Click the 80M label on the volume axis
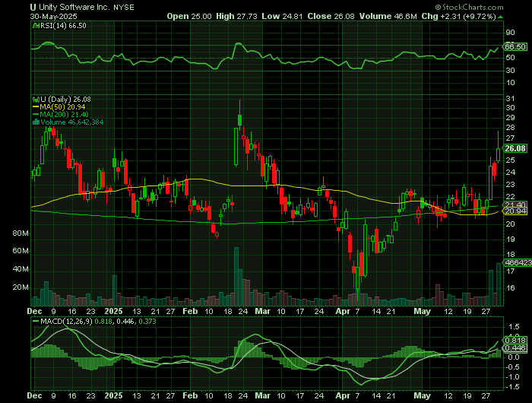 (21, 233)
